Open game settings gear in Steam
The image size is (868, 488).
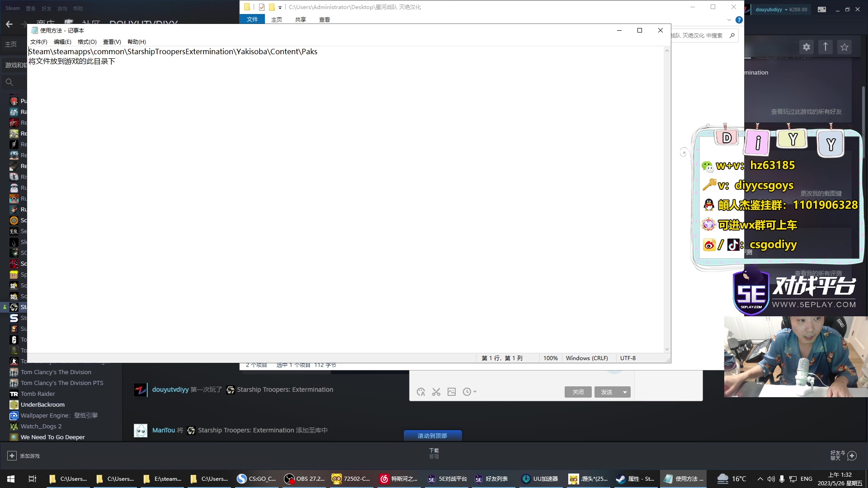pyautogui.click(x=807, y=47)
